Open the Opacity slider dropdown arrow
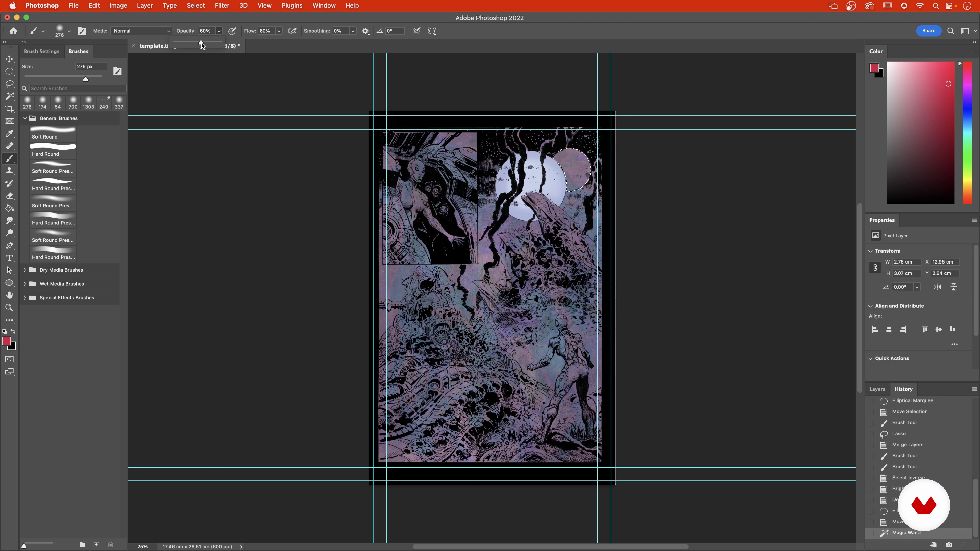Image resolution: width=980 pixels, height=551 pixels. point(219,31)
